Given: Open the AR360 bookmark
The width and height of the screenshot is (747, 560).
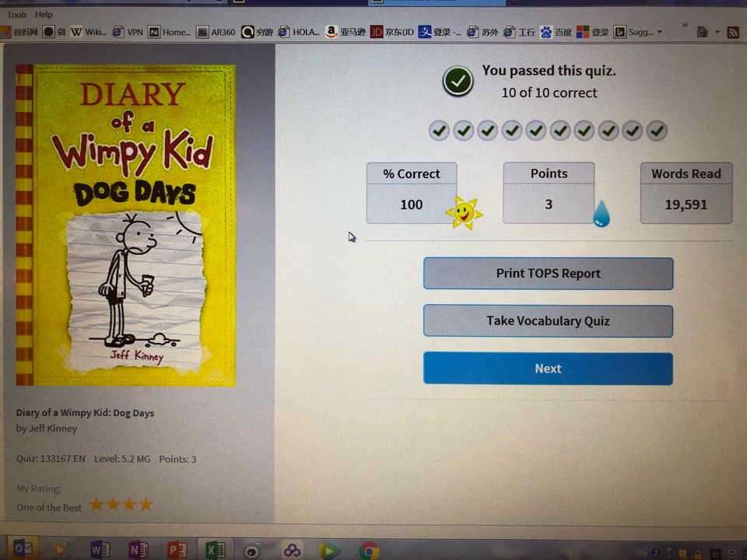Looking at the screenshot, I should pyautogui.click(x=216, y=32).
